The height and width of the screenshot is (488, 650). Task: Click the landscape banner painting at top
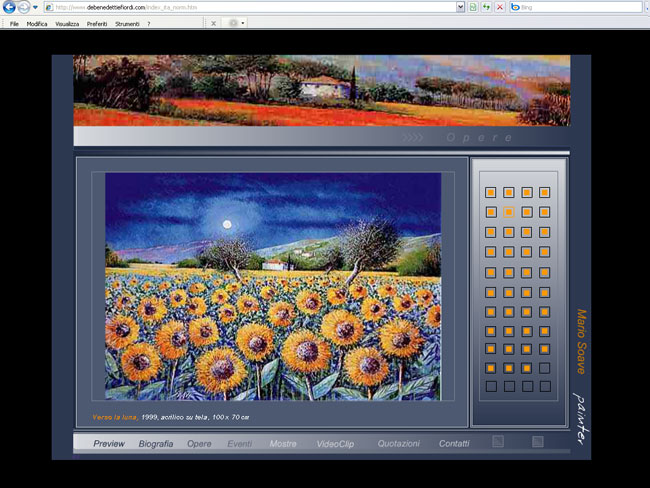[x=322, y=90]
